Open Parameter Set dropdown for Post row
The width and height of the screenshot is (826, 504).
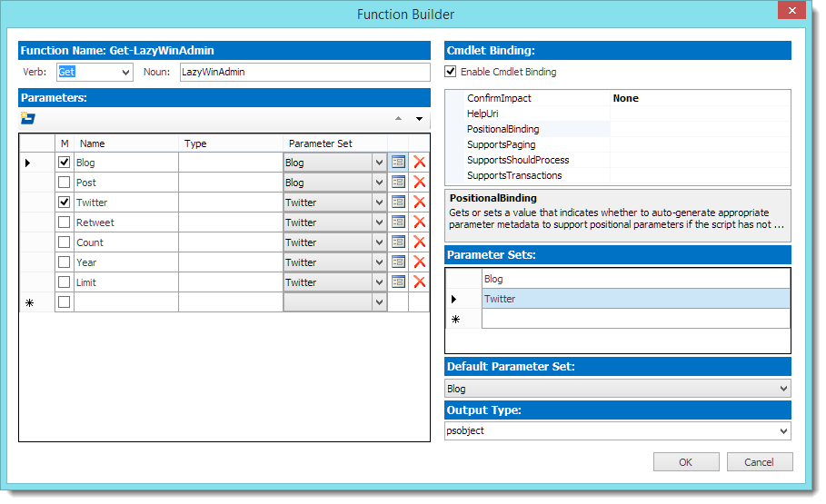[379, 183]
